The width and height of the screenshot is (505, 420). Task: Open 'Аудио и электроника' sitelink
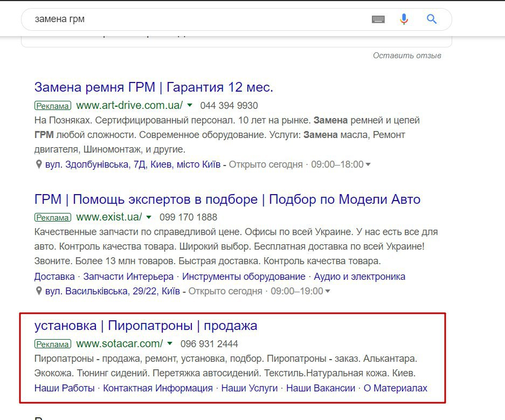359,277
